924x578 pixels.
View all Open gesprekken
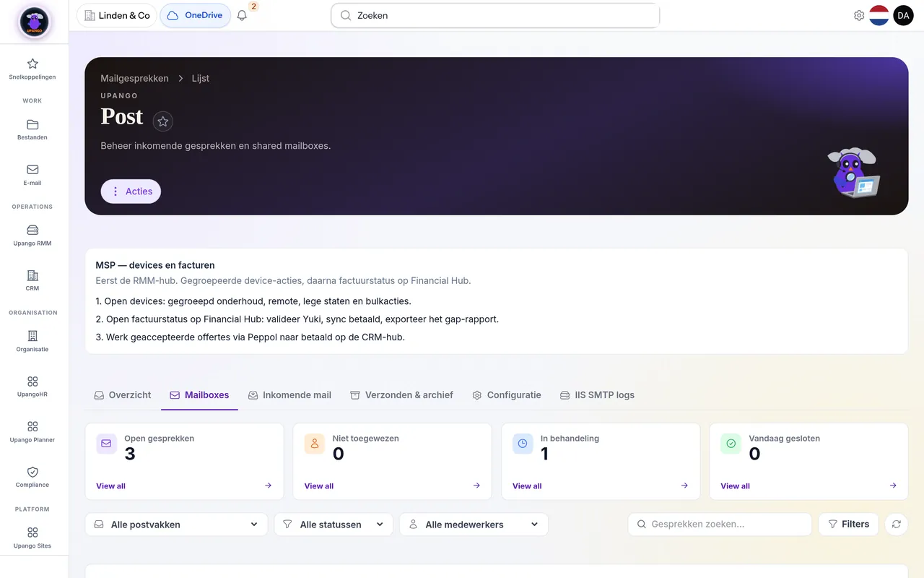click(x=110, y=486)
